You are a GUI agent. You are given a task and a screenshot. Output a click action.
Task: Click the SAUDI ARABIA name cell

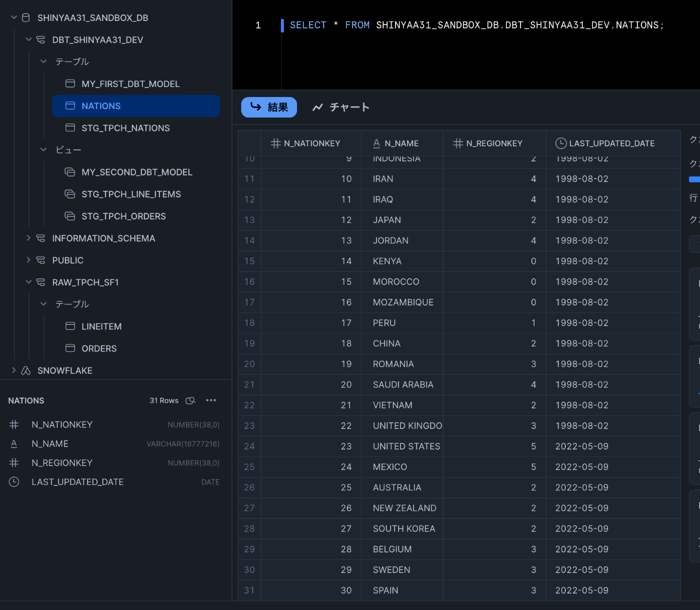pos(402,384)
